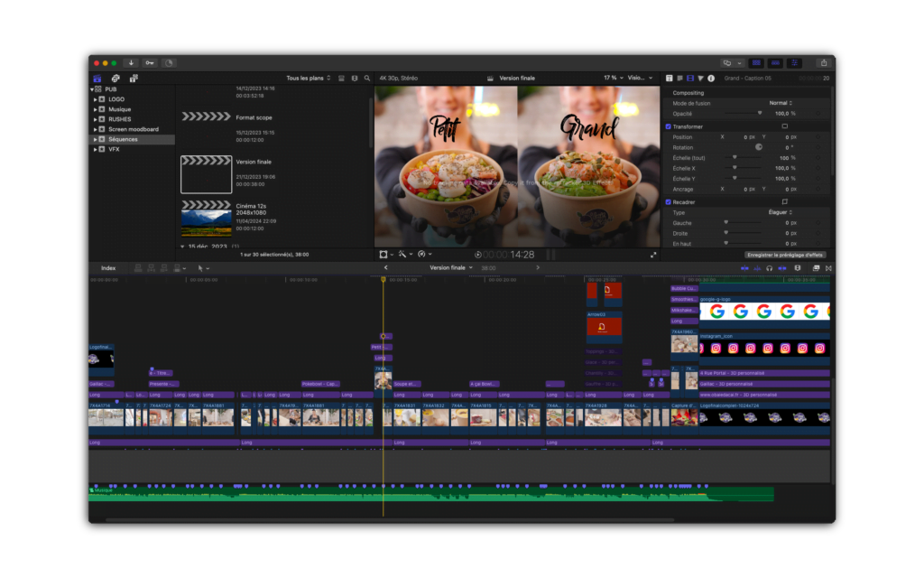Open the enhancement magic wand menu
This screenshot has height=578, width=924.
tap(405, 254)
